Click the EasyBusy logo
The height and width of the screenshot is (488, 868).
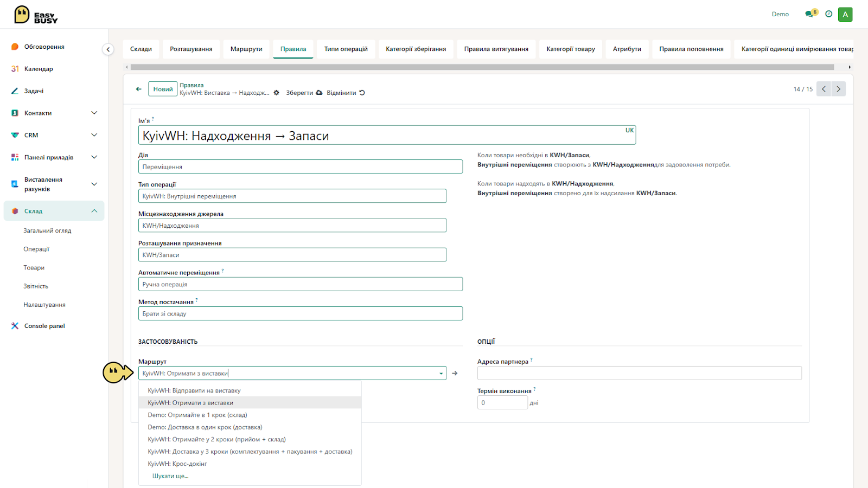click(x=36, y=15)
